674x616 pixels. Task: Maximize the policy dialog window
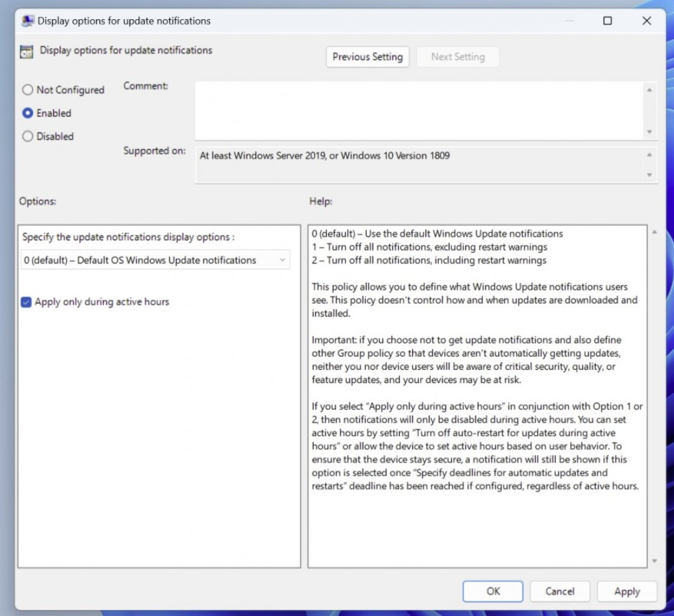click(607, 20)
